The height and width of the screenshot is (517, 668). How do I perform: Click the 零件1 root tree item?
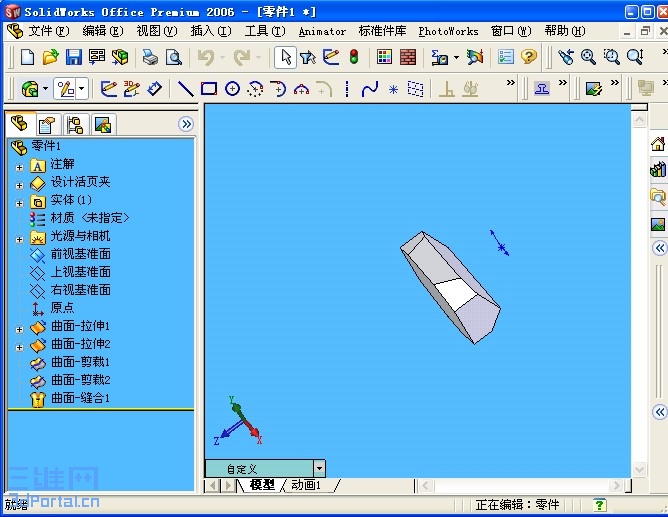pyautogui.click(x=46, y=146)
